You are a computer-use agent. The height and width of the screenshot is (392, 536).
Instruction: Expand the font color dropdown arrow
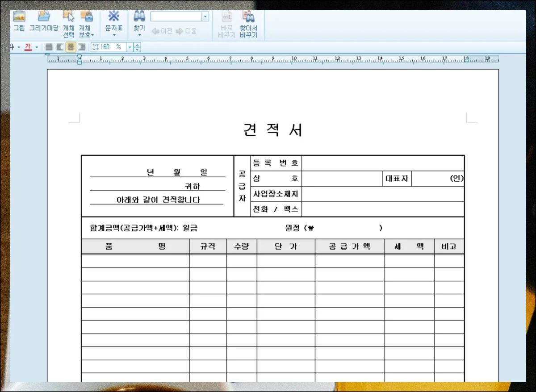pos(37,47)
